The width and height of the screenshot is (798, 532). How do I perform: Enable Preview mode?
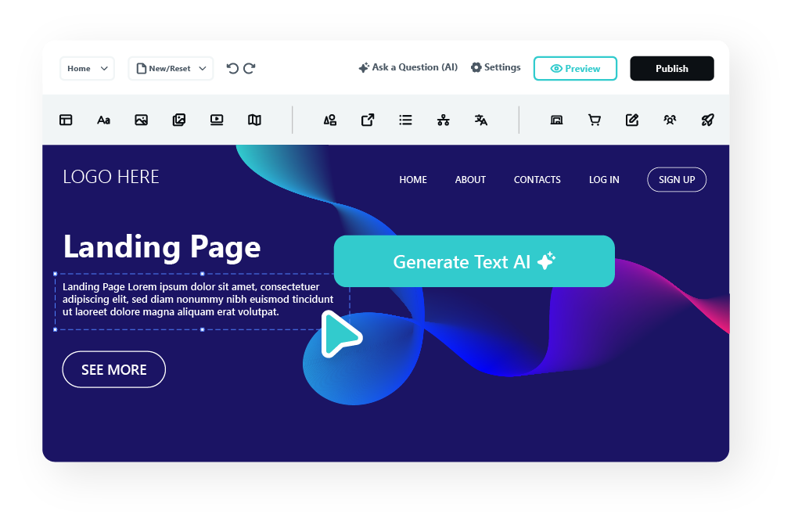coord(575,69)
